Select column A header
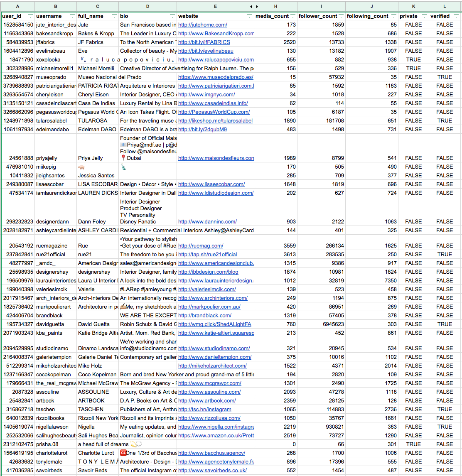The width and height of the screenshot is (462, 476). coord(17,6)
